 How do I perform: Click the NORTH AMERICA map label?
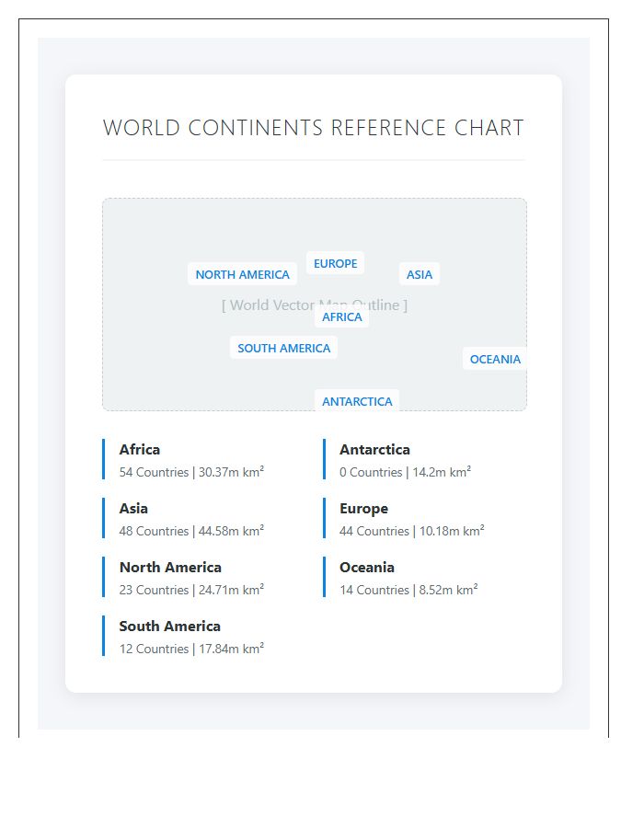(x=242, y=274)
